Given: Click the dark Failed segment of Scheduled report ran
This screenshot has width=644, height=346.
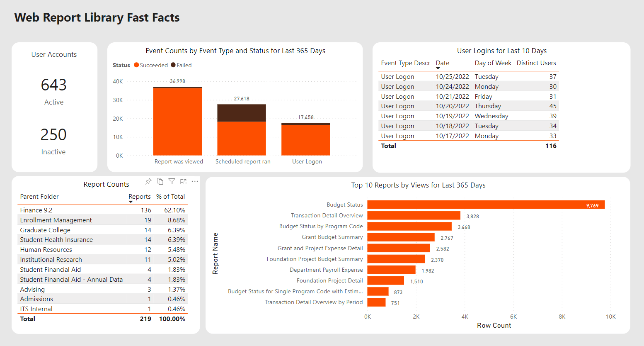Looking at the screenshot, I should tap(242, 113).
